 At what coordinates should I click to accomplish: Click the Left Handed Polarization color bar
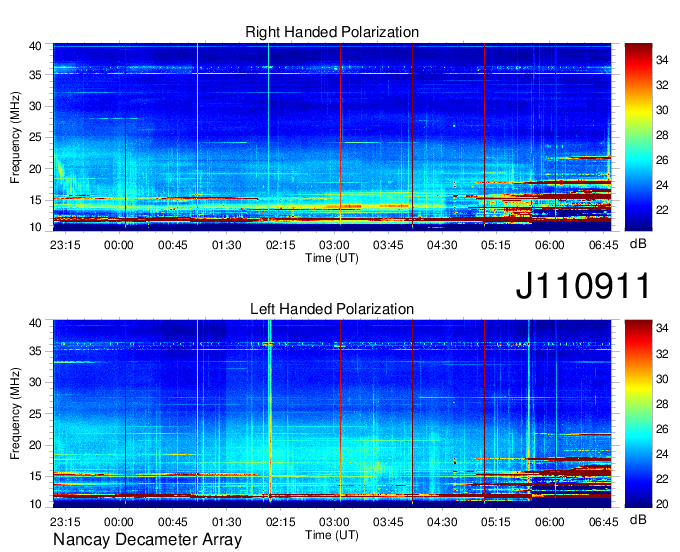click(638, 414)
